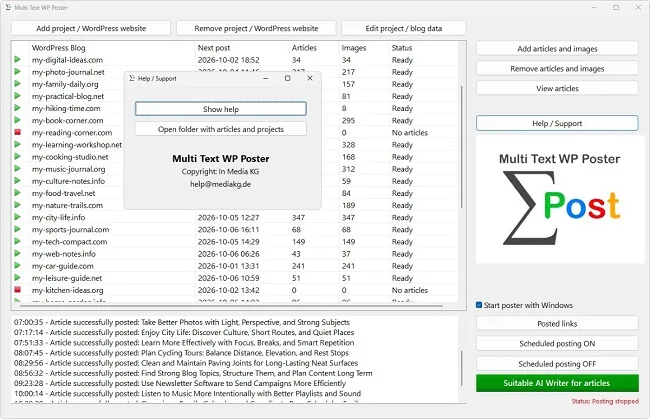Click green play icon for my-nature-trails.com
Screen dimensions: 650x419
click(x=17, y=205)
